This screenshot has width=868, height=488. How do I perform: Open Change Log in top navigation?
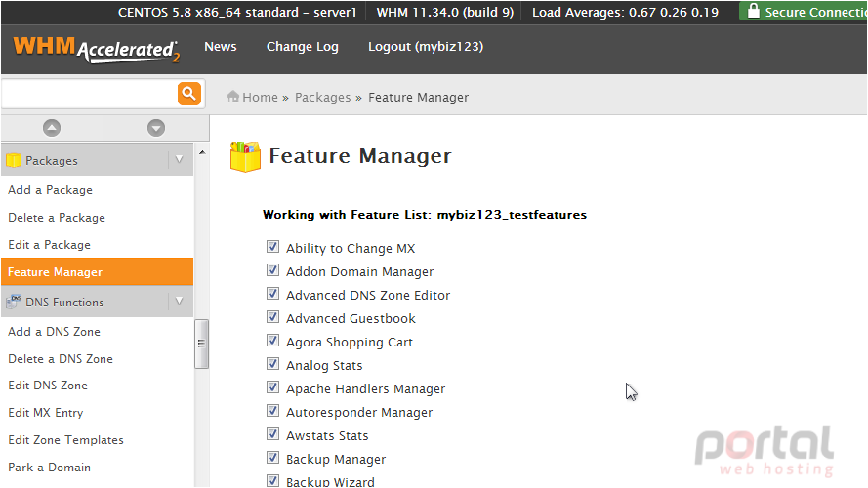tap(303, 47)
